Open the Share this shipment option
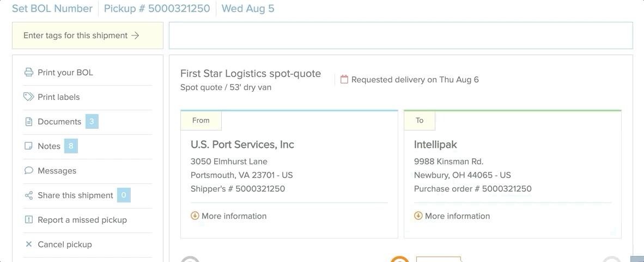644x262 pixels. pyautogui.click(x=75, y=195)
